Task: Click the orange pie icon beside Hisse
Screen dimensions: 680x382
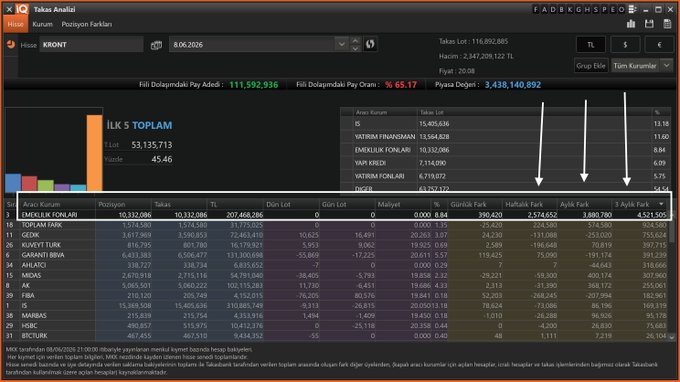Action: [11, 44]
